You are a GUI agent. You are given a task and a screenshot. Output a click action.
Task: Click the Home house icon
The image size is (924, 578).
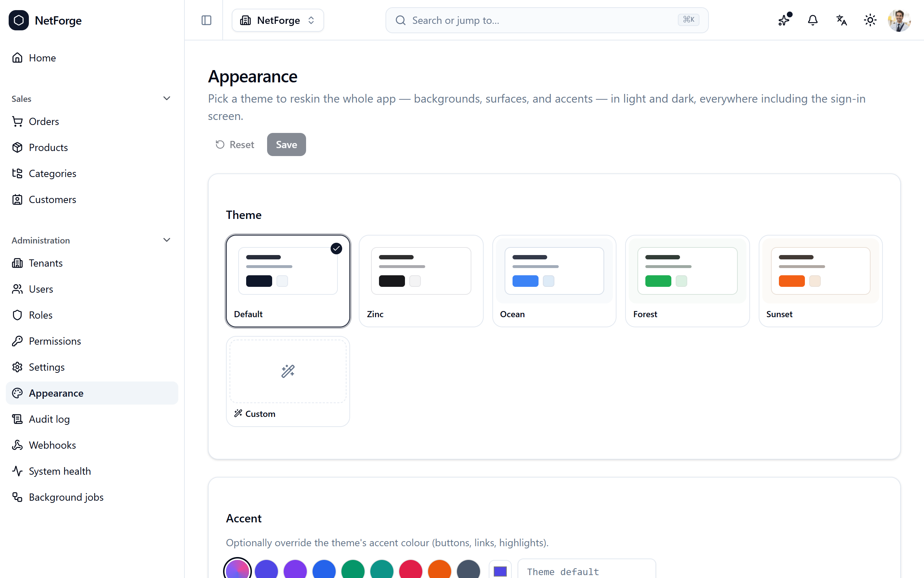(x=17, y=58)
